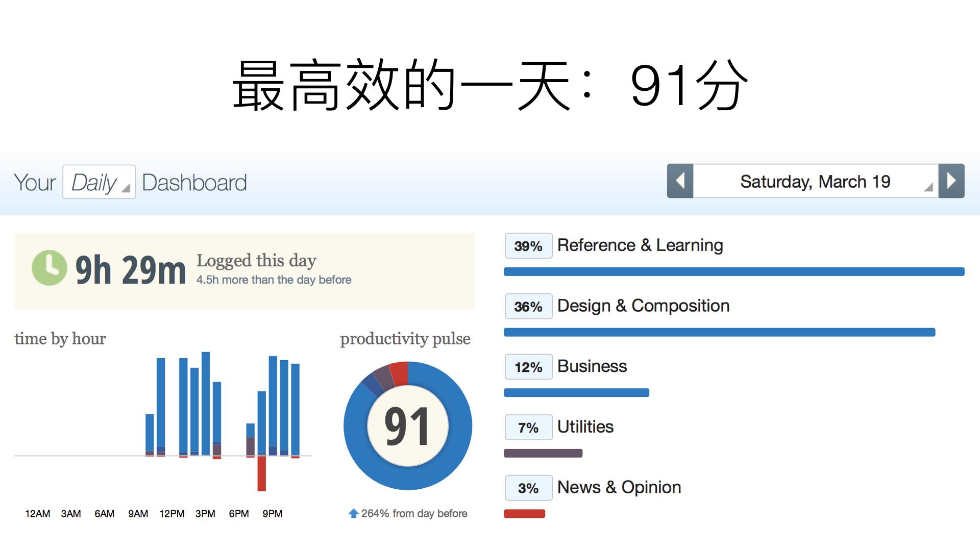Click the blue up-arrow trend icon
The height and width of the screenshot is (551, 980).
pyautogui.click(x=353, y=513)
